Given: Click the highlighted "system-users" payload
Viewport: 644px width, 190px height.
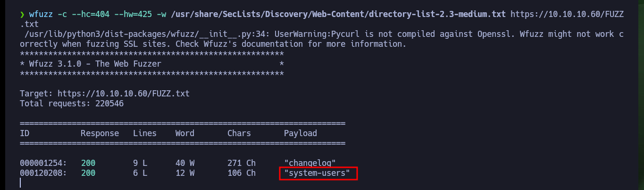Looking at the screenshot, I should (317, 173).
